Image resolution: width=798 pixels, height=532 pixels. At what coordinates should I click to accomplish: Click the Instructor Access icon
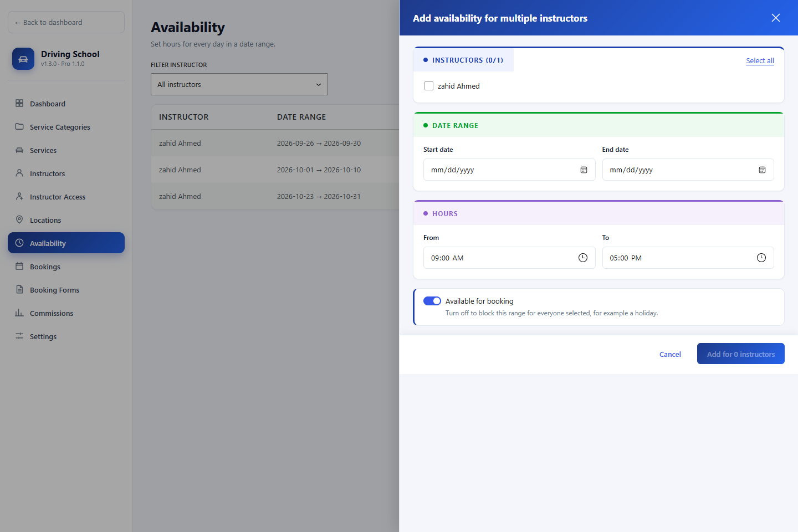pos(19,196)
